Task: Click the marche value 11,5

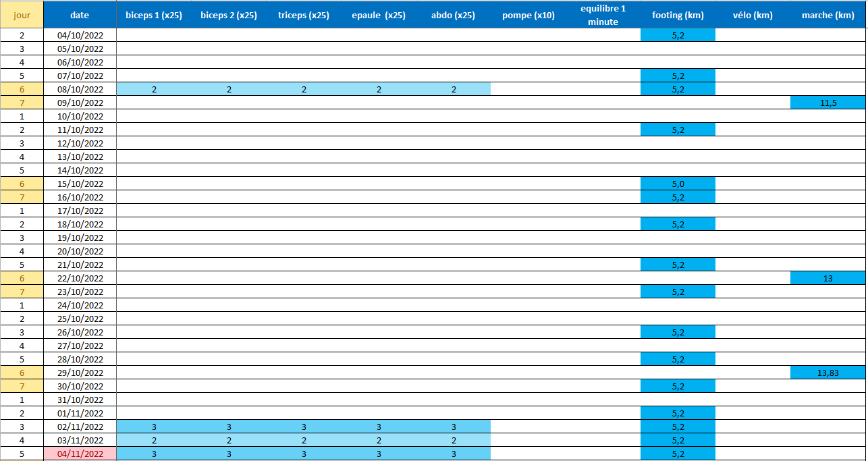Action: (x=828, y=103)
